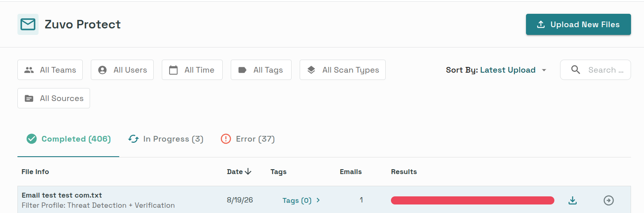Click the red error exclamation icon

pos(226,139)
